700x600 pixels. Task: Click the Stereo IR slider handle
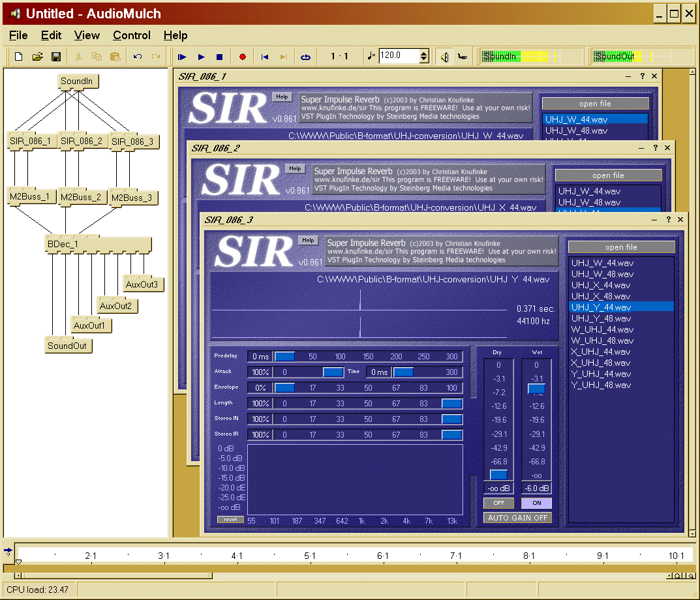pos(452,435)
